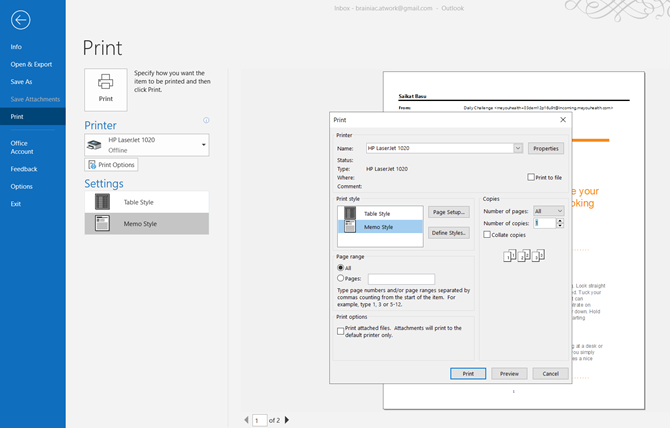Viewport: 670px width, 428px height.
Task: Select Table Style in Print style list
Action: click(380, 213)
